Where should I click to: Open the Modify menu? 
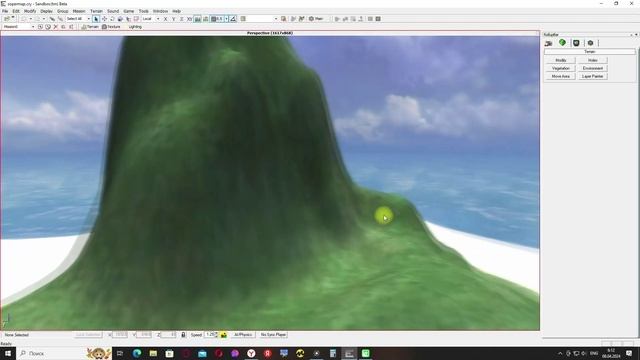pos(30,11)
